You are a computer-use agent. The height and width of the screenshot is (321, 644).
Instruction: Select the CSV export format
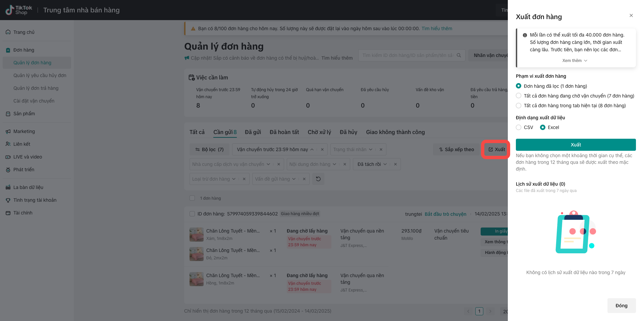[519, 127]
